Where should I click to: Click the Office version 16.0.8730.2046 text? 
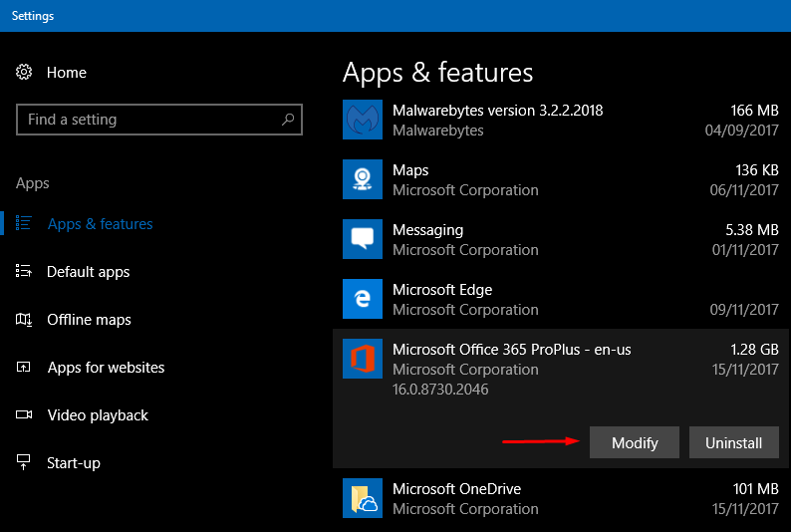440,390
